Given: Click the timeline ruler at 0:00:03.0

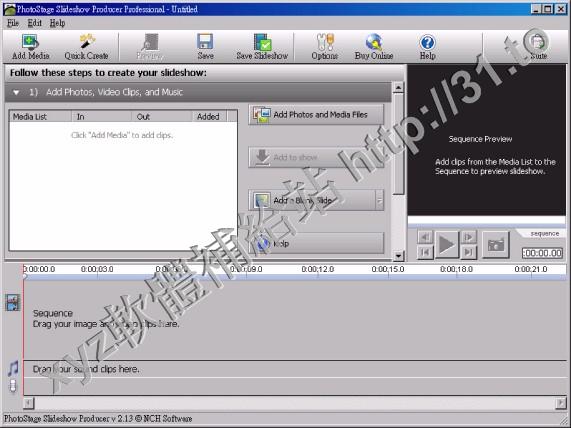Looking at the screenshot, I should pyautogui.click(x=97, y=269).
